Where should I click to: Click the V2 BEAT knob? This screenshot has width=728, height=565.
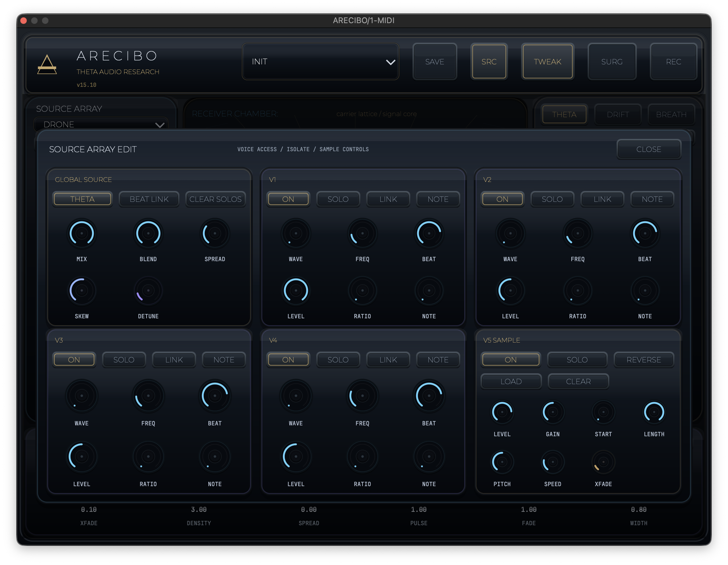click(x=645, y=233)
